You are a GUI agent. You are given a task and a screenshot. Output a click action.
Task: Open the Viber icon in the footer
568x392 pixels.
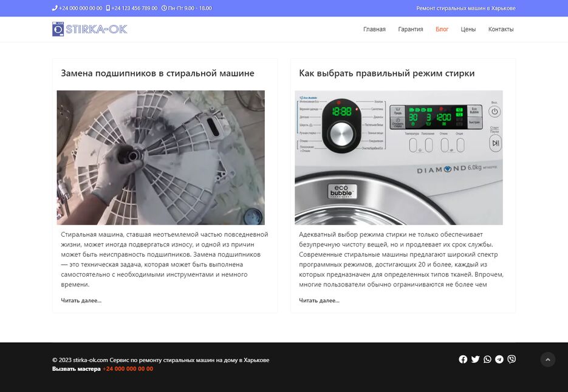[512, 359]
